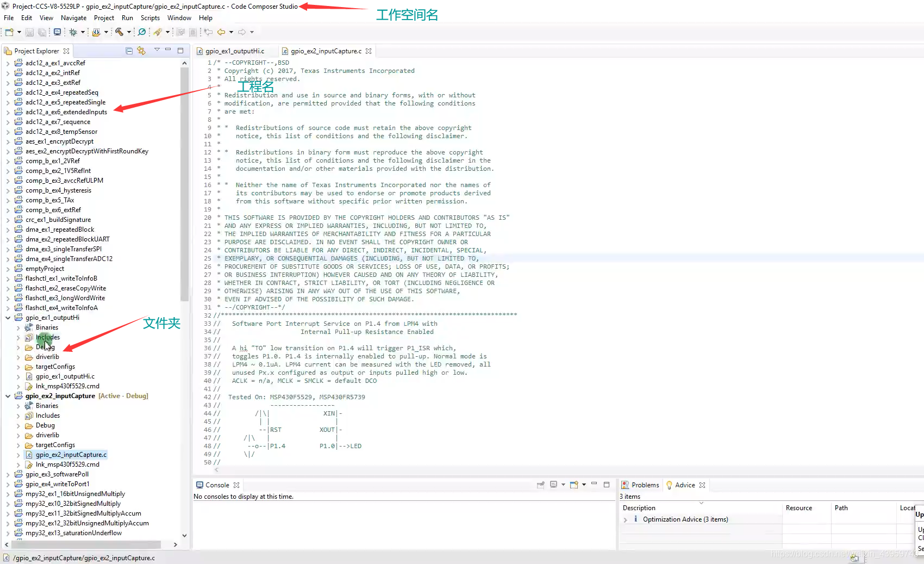Open the debug icon dropdown arrow

pos(83,32)
